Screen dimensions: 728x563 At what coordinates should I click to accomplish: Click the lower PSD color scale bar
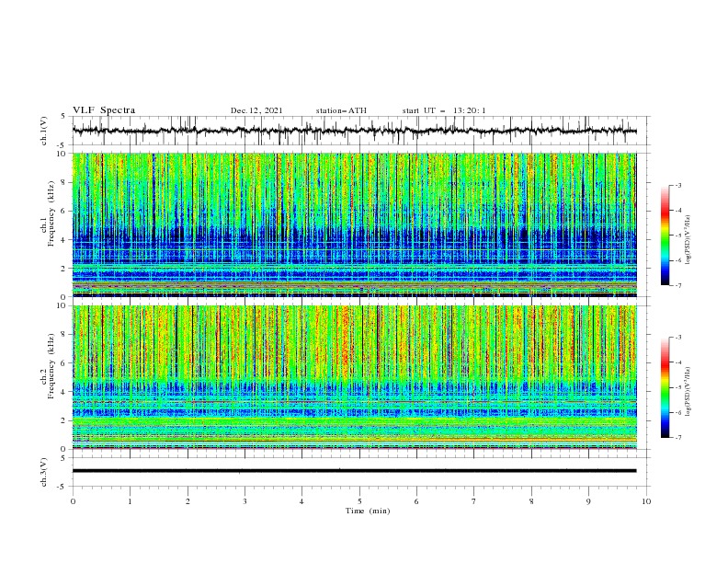[x=665, y=387]
